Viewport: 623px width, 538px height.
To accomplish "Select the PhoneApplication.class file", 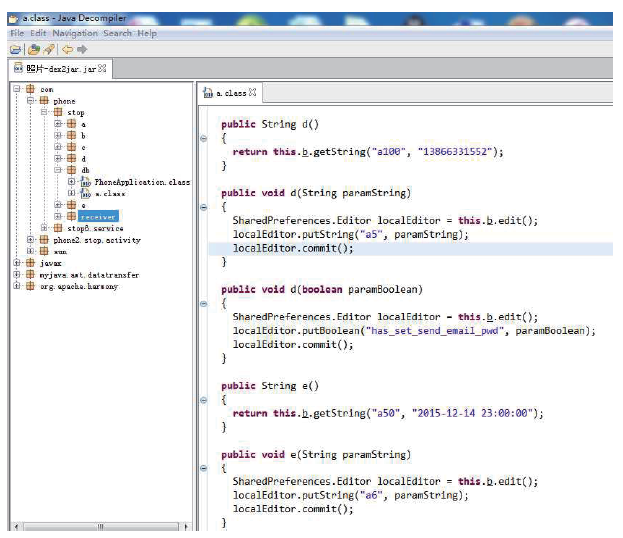I will pos(141,182).
